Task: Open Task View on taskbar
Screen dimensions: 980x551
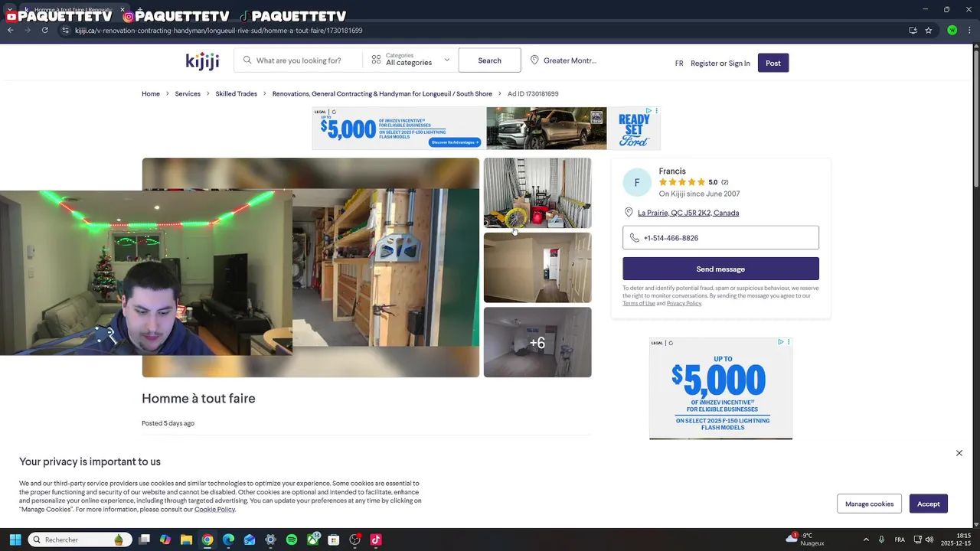Action: tap(144, 540)
